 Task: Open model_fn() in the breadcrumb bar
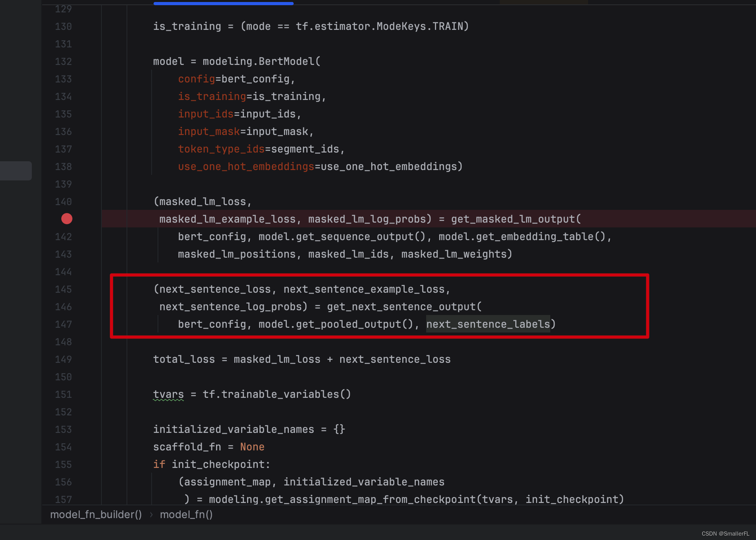tap(186, 515)
